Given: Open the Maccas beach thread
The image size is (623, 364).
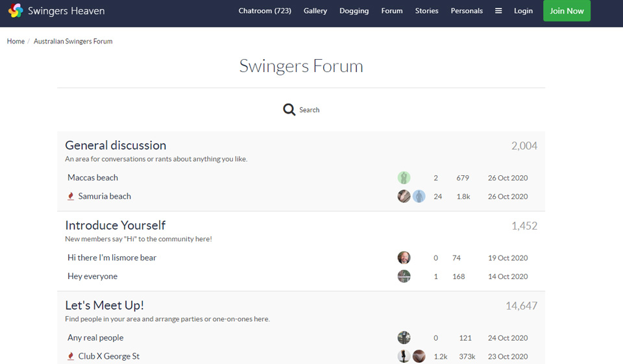Looking at the screenshot, I should click(x=93, y=178).
